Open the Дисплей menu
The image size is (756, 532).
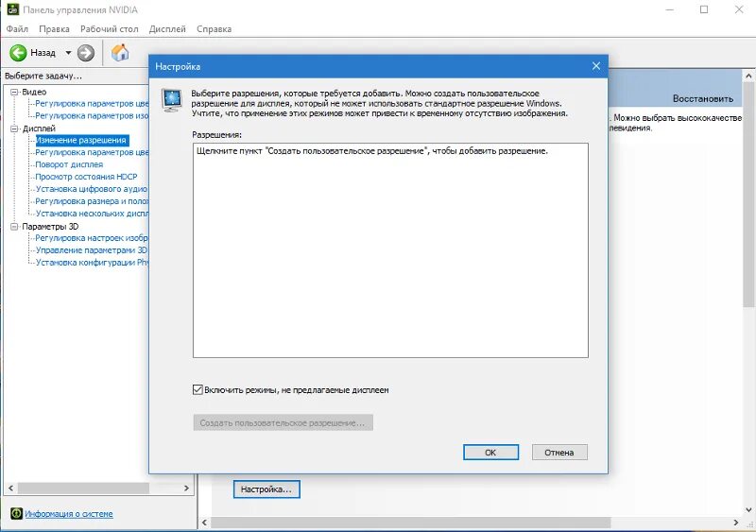click(x=167, y=29)
